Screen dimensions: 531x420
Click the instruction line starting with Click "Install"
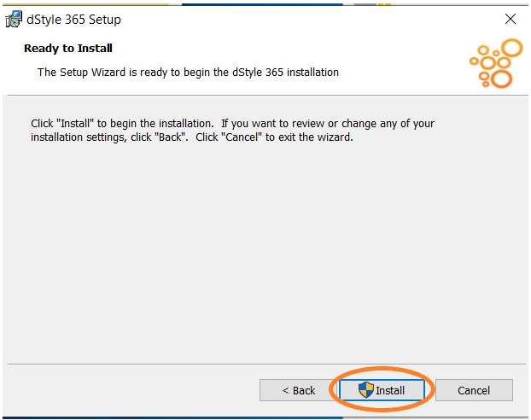tap(232, 123)
